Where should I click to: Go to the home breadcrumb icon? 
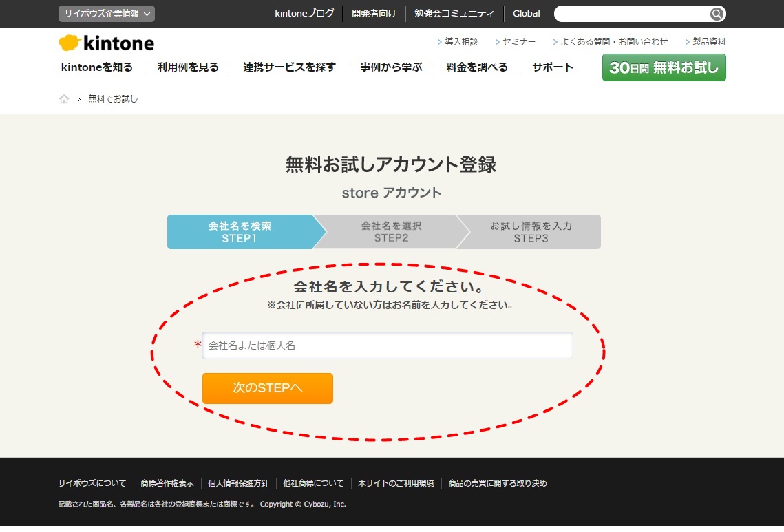click(64, 99)
